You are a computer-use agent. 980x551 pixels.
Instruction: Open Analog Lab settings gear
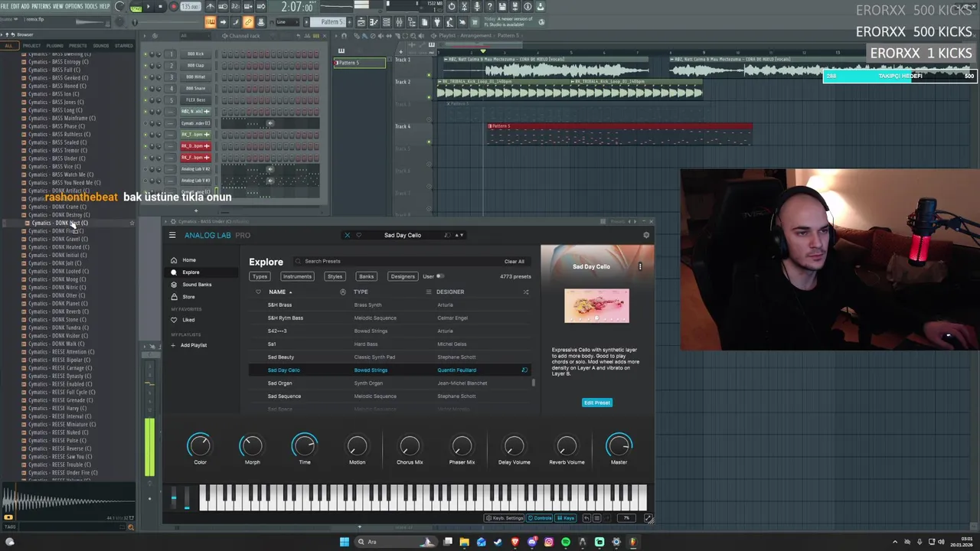pyautogui.click(x=646, y=235)
